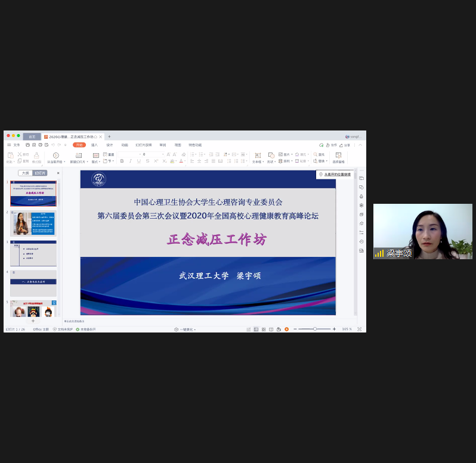Click the 格式刷 format painter icon
The image size is (476, 463).
click(x=36, y=156)
